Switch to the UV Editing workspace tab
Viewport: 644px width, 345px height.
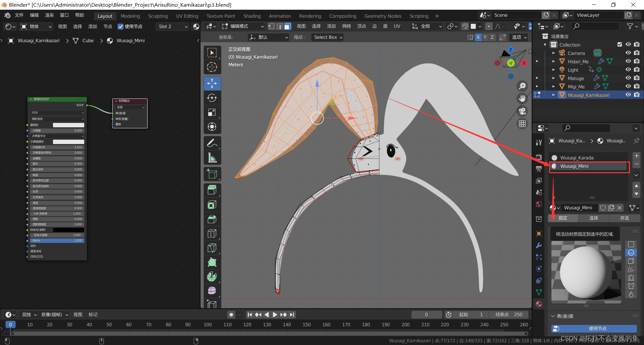coord(187,16)
